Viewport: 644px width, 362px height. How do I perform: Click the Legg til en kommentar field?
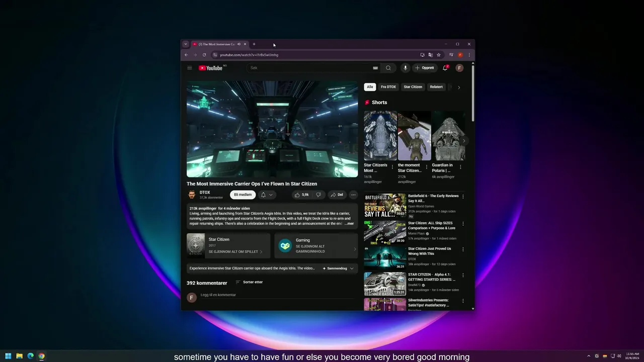click(x=277, y=295)
